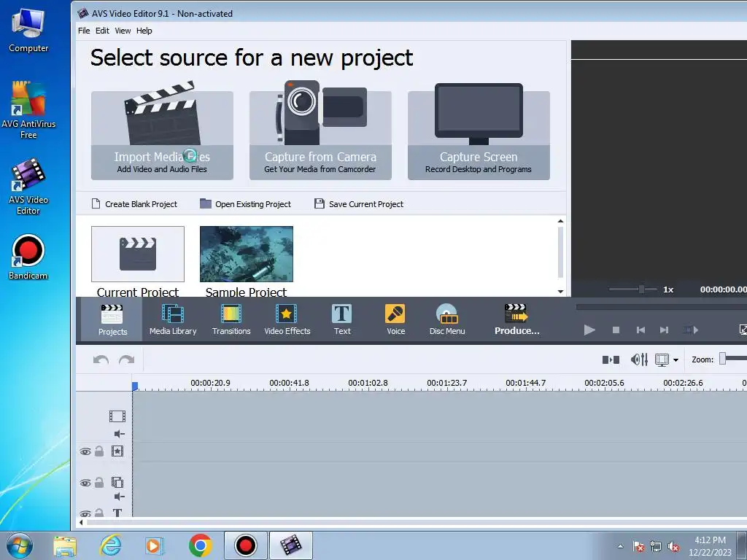Click the text track T icon
The width and height of the screenshot is (747, 560).
117,513
